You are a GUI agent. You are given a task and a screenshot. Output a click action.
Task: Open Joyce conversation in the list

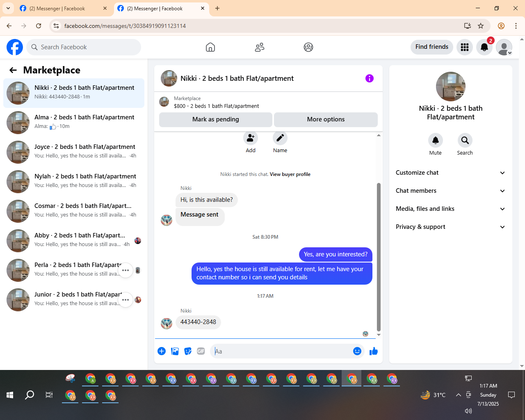(x=74, y=152)
